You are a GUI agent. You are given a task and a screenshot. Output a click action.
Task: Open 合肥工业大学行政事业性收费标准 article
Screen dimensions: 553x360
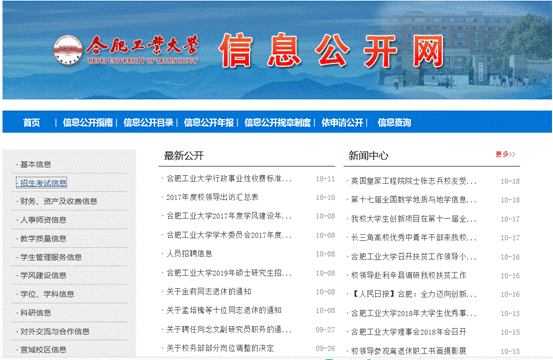[229, 179]
